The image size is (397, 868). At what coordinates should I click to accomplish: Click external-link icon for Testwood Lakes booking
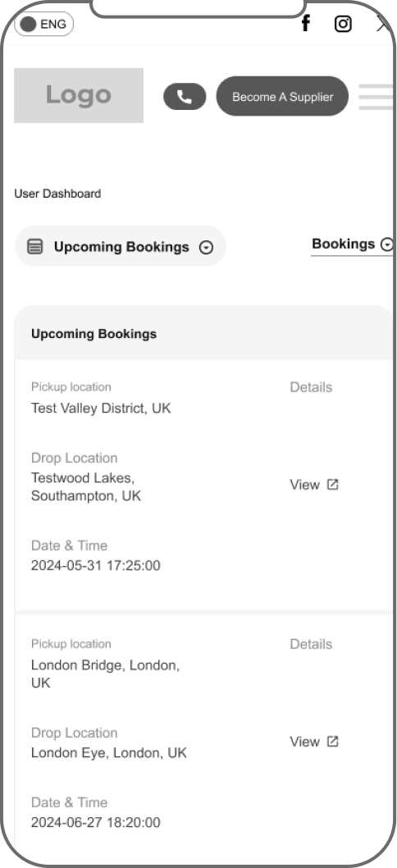click(x=332, y=484)
